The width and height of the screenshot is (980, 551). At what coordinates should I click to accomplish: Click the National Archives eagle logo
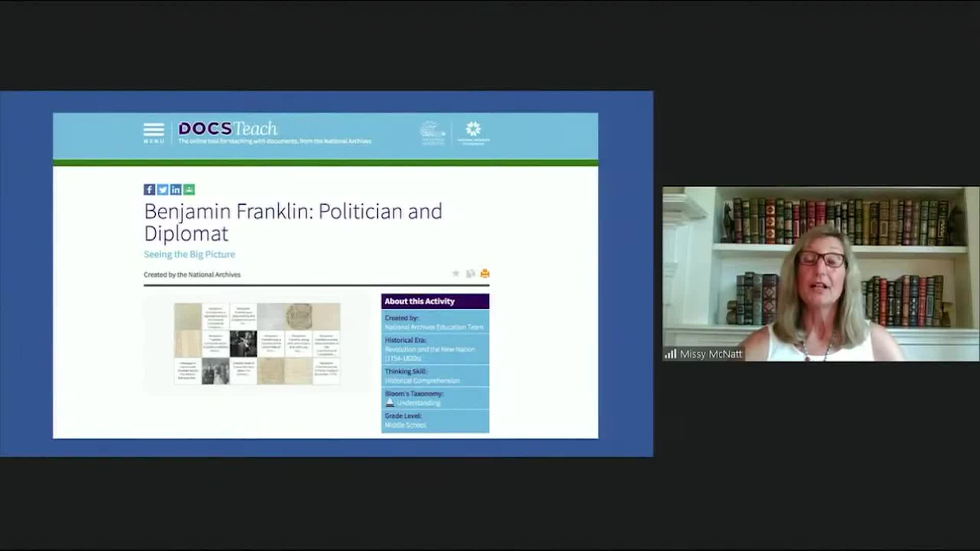click(433, 133)
